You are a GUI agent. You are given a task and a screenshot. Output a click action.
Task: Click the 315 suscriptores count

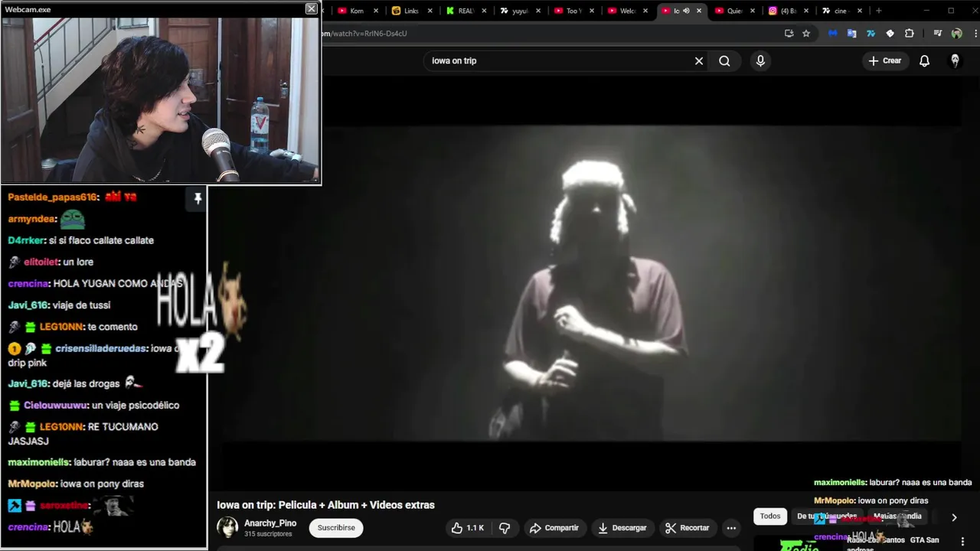268,534
